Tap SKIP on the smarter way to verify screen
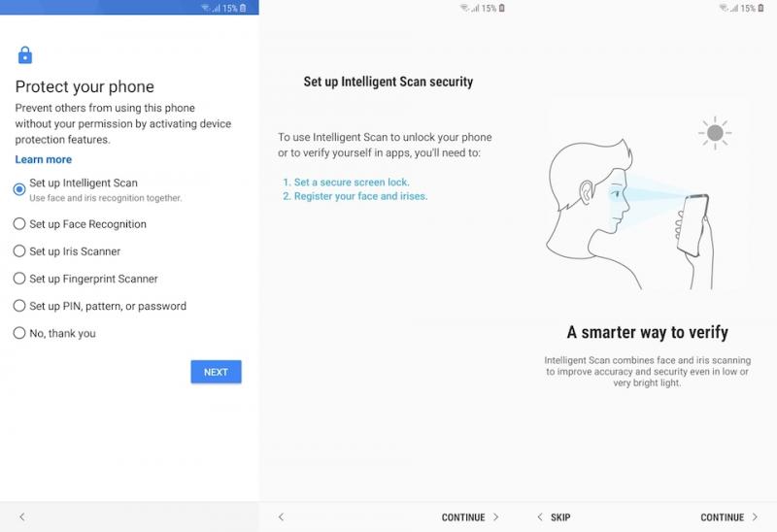Image resolution: width=777 pixels, height=532 pixels. point(554,517)
